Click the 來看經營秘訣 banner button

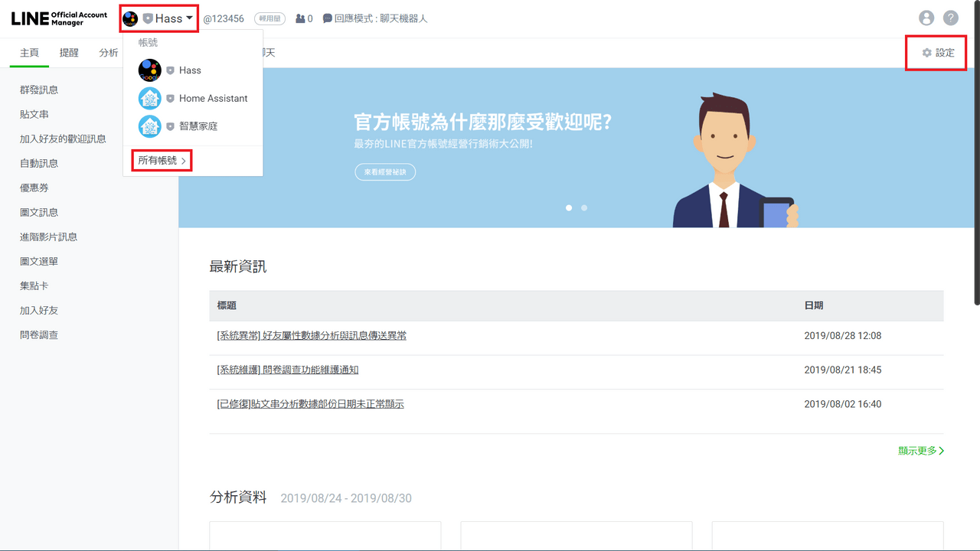[x=385, y=172]
